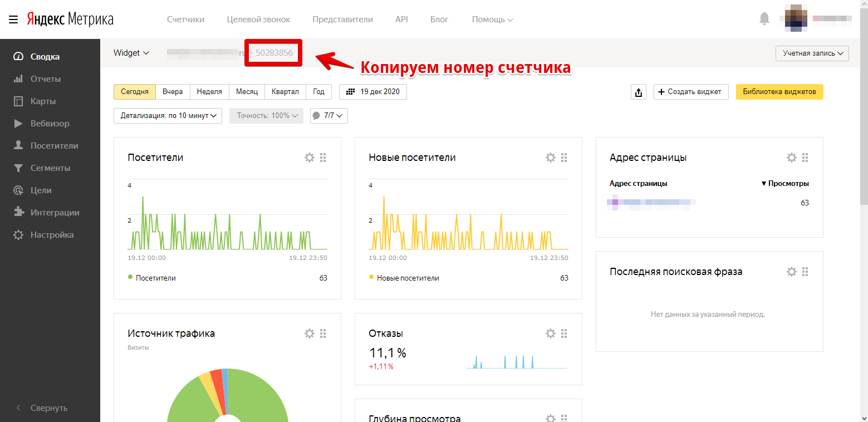Open Блог in top navigation
868x422 pixels.
(x=439, y=19)
